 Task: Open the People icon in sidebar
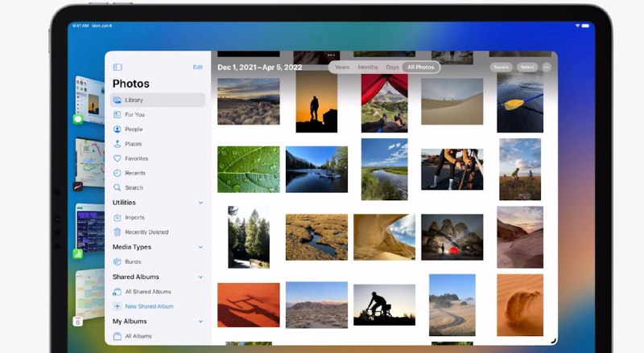tap(117, 129)
